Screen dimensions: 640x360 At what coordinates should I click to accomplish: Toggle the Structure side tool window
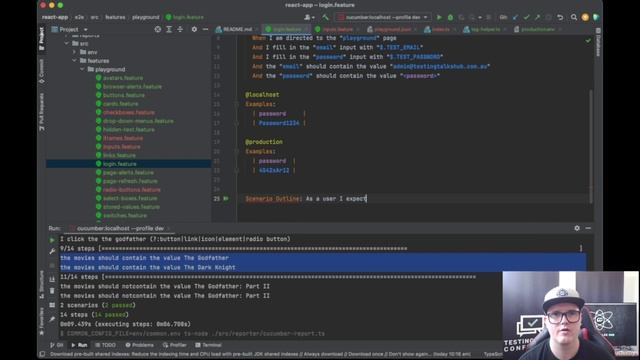(x=41, y=284)
